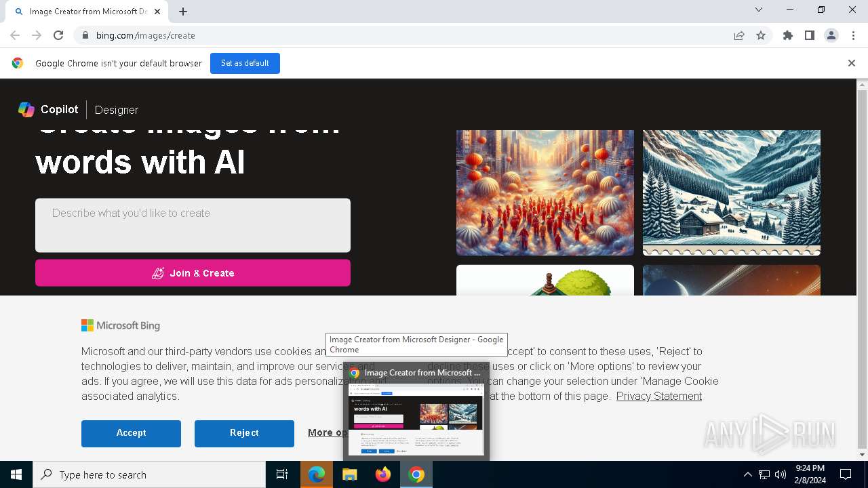Open Task View on taskbar
This screenshot has height=488, width=868.
point(282,474)
